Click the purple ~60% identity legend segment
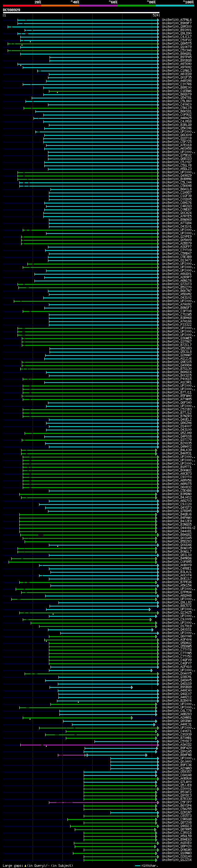 coord(98,6)
